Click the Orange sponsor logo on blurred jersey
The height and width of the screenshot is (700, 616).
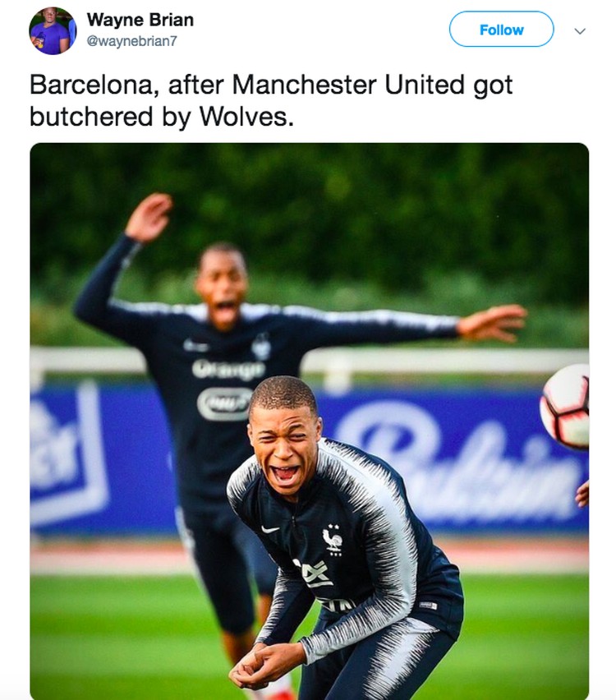[228, 369]
